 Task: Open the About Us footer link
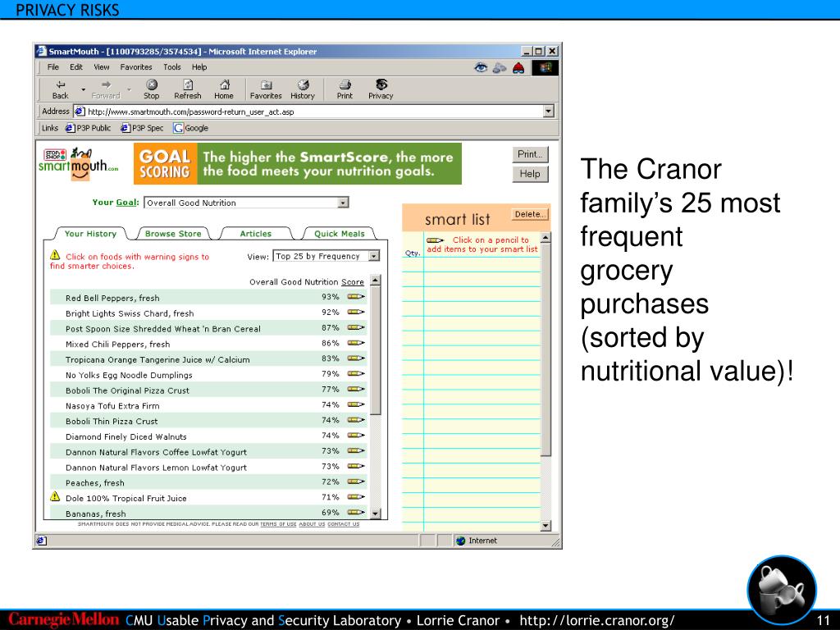(312, 524)
